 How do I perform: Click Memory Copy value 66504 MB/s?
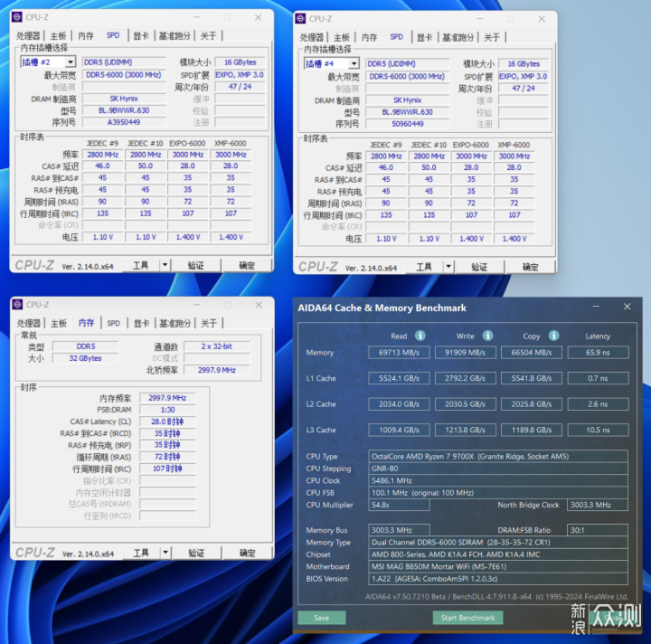coord(532,353)
